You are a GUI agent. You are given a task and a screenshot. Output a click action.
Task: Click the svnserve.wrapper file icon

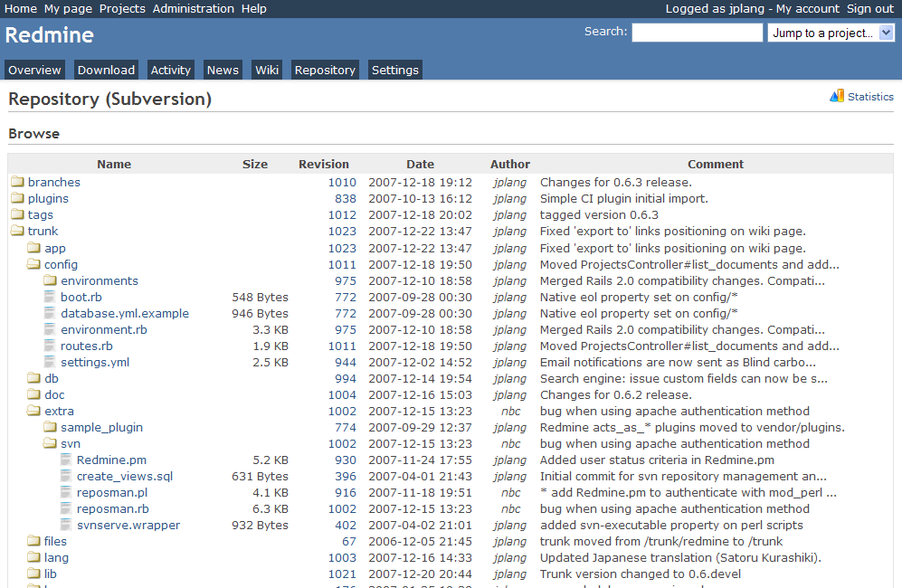67,525
